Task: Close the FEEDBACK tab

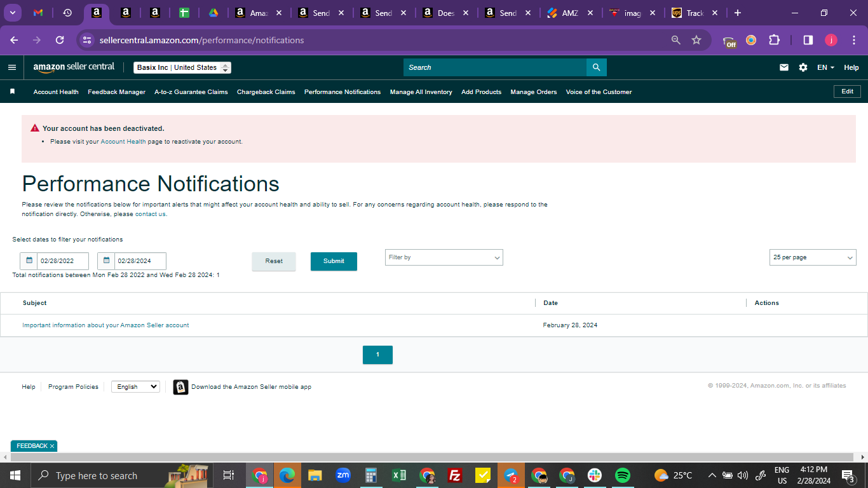Action: [52, 446]
